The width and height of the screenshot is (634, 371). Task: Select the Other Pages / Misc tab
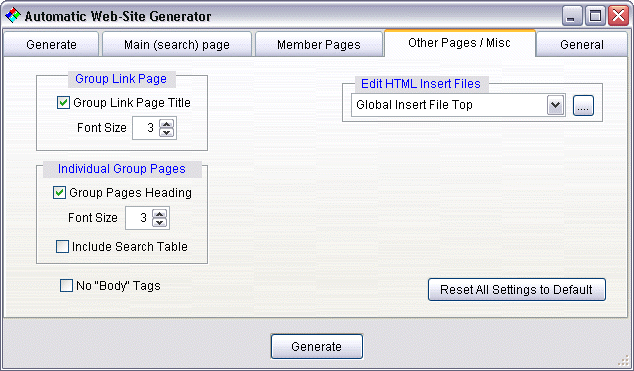click(459, 43)
